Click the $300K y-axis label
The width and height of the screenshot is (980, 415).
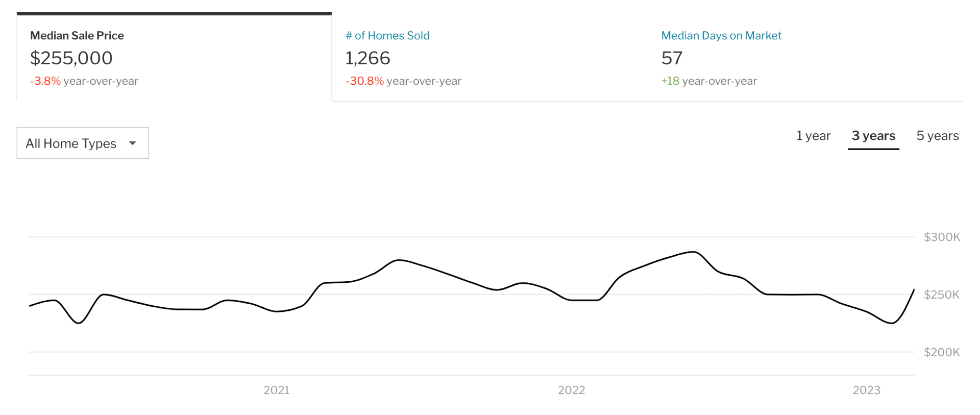point(942,237)
